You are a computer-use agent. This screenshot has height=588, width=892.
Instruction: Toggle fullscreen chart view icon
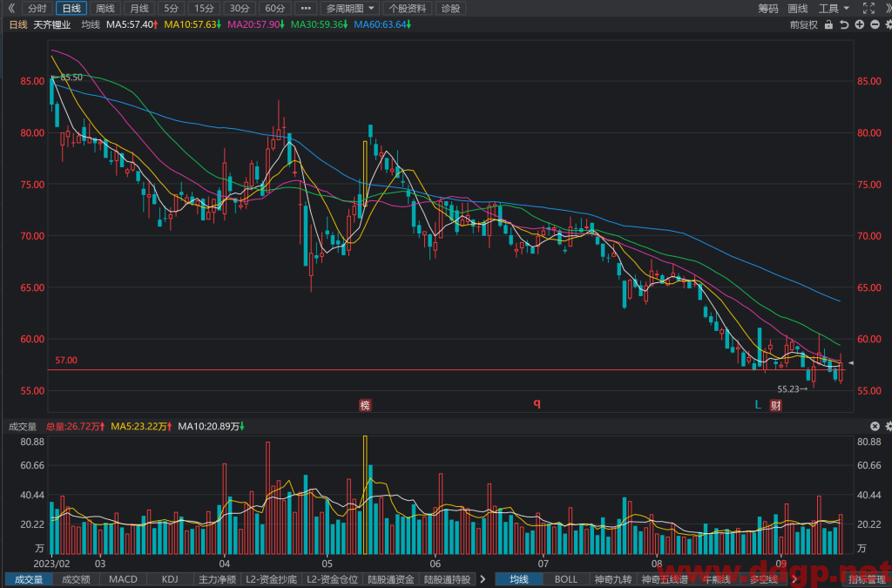coord(868,8)
